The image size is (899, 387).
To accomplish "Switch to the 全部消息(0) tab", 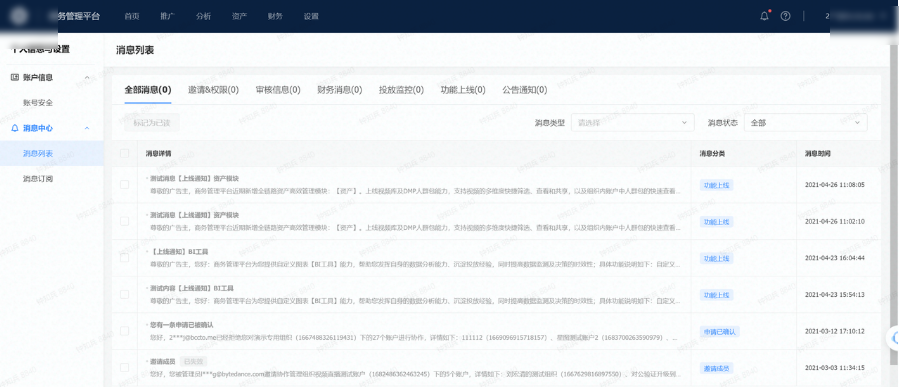I will coord(148,90).
